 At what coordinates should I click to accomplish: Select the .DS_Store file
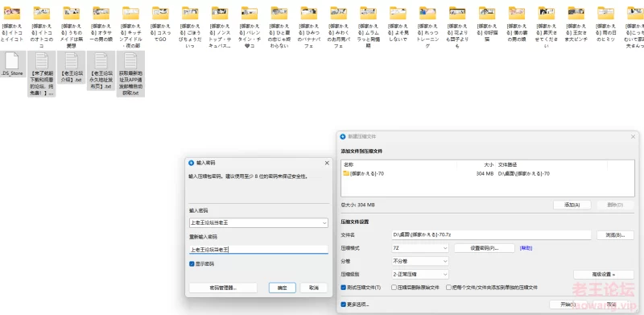point(12,64)
